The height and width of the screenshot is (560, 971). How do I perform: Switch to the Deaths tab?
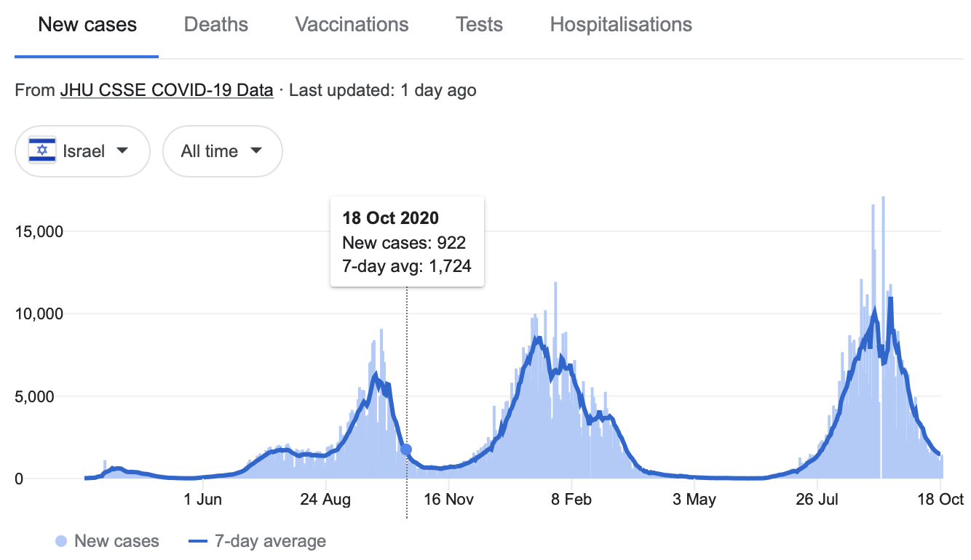tap(216, 25)
